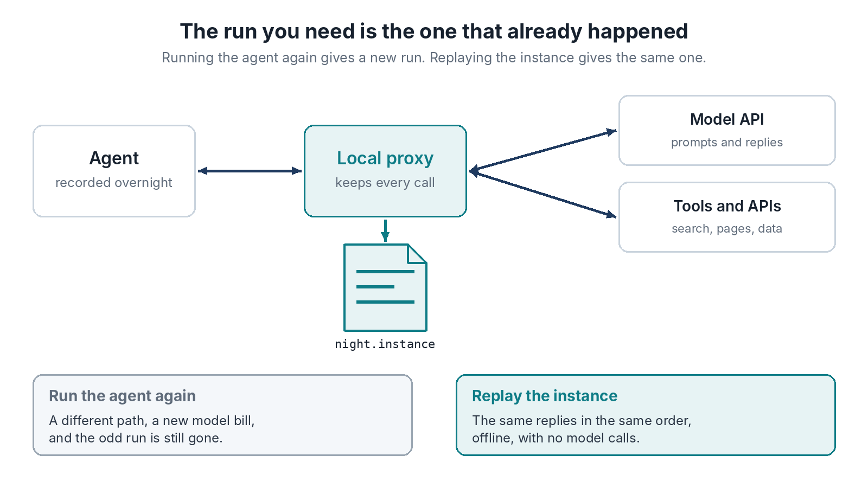Click the subtitle beginning 'Running the agent again'
The image size is (868, 488).
[434, 57]
